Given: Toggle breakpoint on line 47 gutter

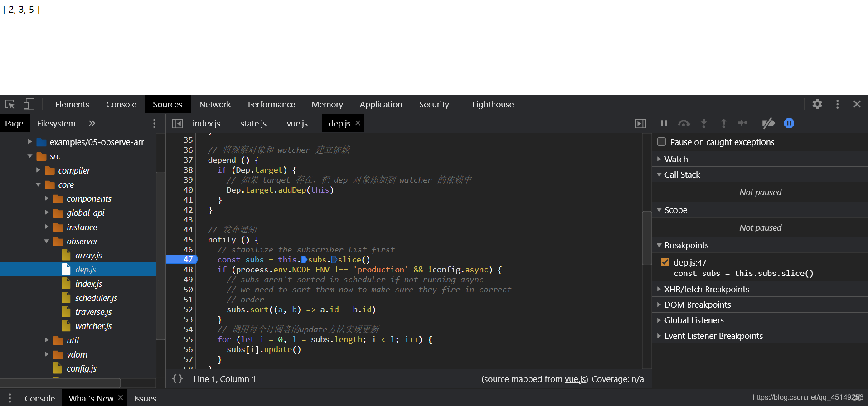Looking at the screenshot, I should tap(182, 259).
